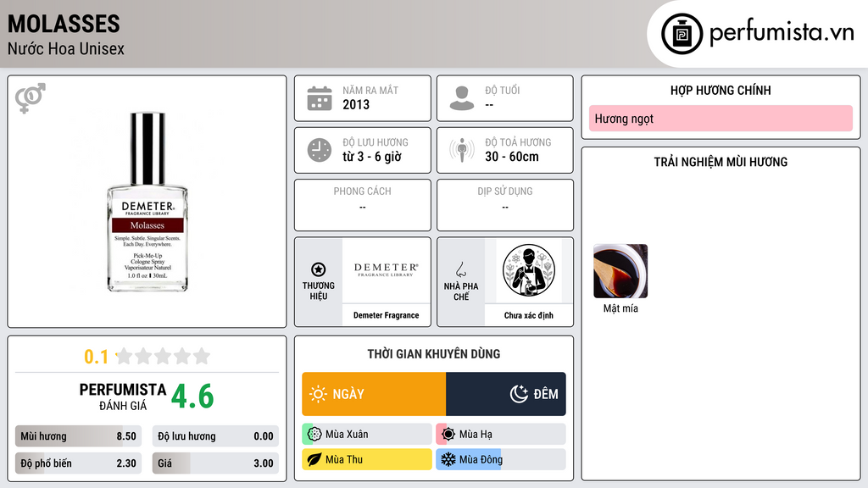Screen dimensions: 868x488
Task: Click the Molasses perfume bottle image
Action: pyautogui.click(x=147, y=202)
